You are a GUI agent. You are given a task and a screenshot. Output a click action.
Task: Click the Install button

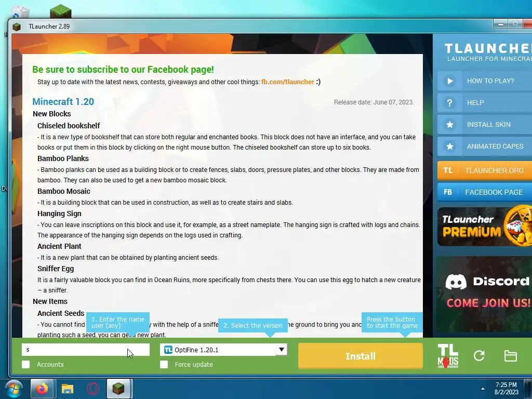point(361,356)
